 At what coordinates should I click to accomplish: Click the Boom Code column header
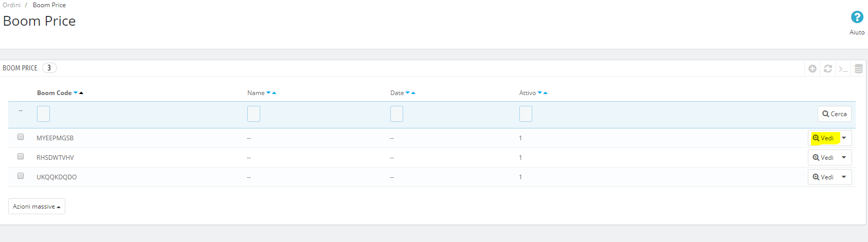(54, 93)
